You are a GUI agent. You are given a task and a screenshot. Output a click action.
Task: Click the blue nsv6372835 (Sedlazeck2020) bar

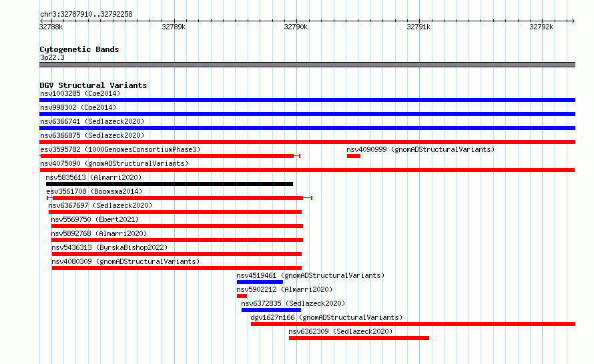(x=271, y=310)
